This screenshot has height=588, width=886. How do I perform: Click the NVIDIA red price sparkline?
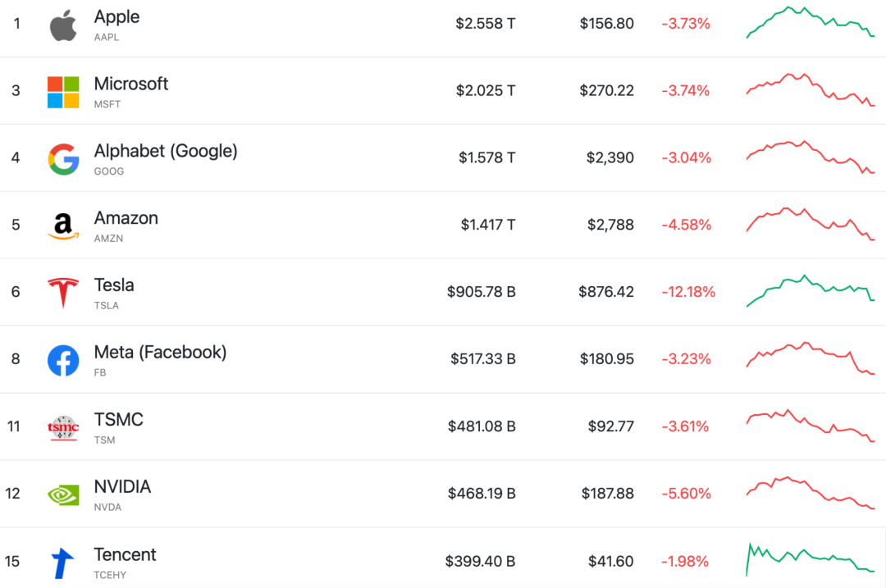(x=811, y=492)
